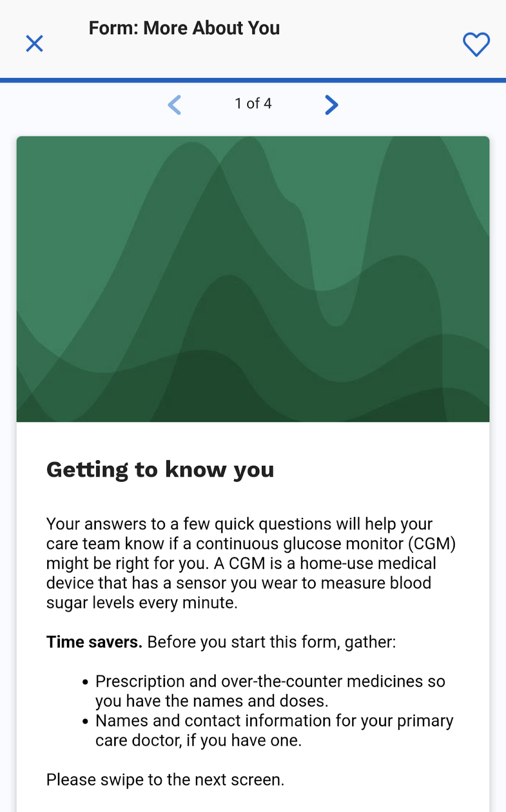
Task: Select the "Form: More About You" title
Action: (x=184, y=28)
